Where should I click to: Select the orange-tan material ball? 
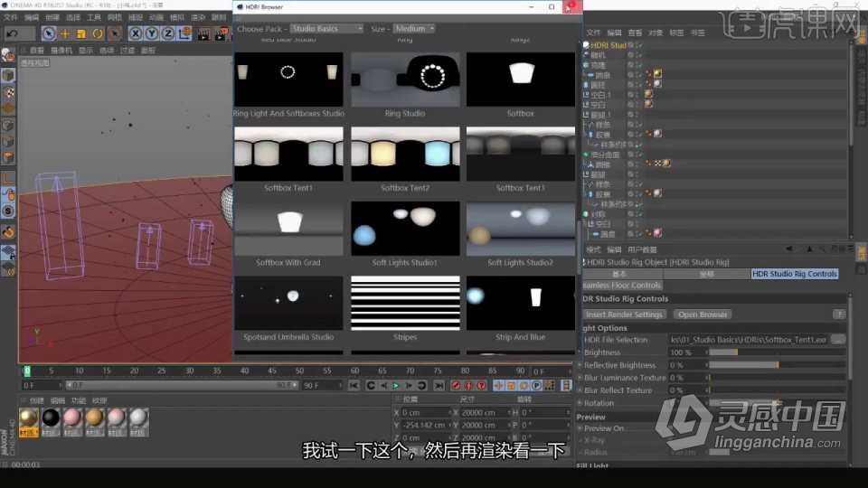pyautogui.click(x=95, y=418)
